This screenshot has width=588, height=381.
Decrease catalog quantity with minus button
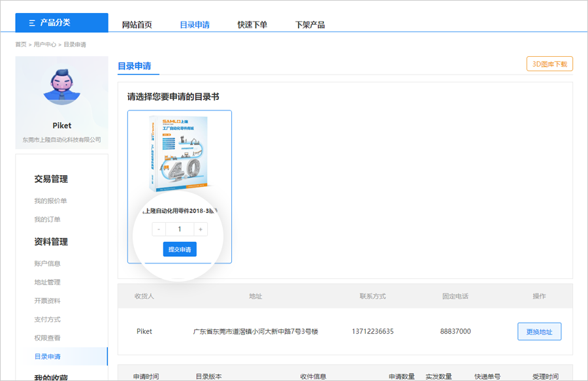pyautogui.click(x=159, y=229)
